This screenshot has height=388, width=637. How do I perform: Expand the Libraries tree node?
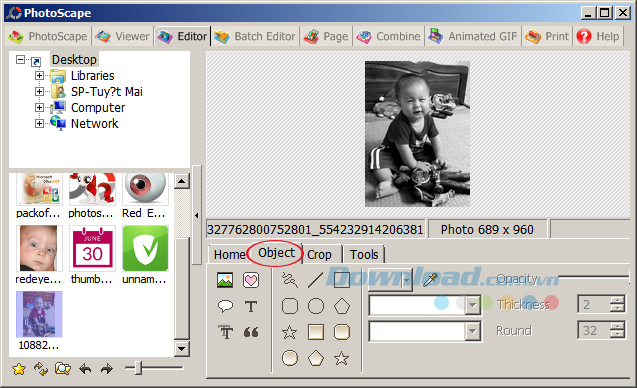click(39, 76)
